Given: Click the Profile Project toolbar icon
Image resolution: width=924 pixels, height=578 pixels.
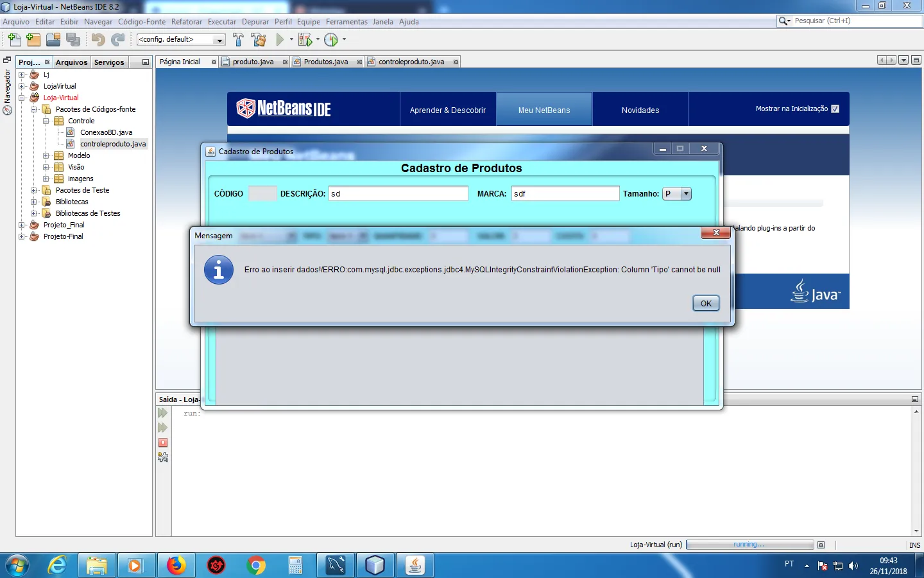Looking at the screenshot, I should tap(331, 40).
